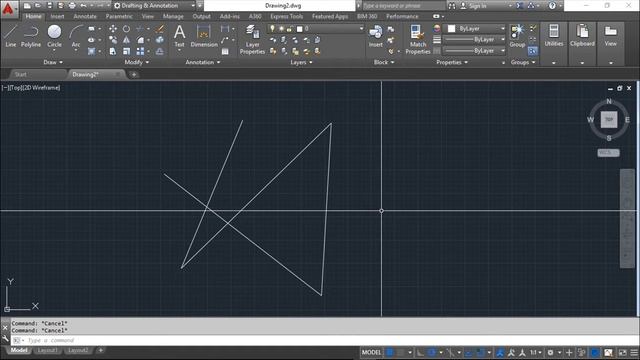Expand the Modify panel
640x360 pixels.
(x=137, y=62)
